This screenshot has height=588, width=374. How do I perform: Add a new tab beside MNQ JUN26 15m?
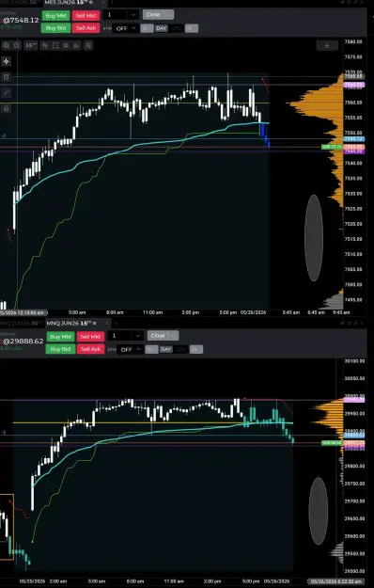point(116,324)
